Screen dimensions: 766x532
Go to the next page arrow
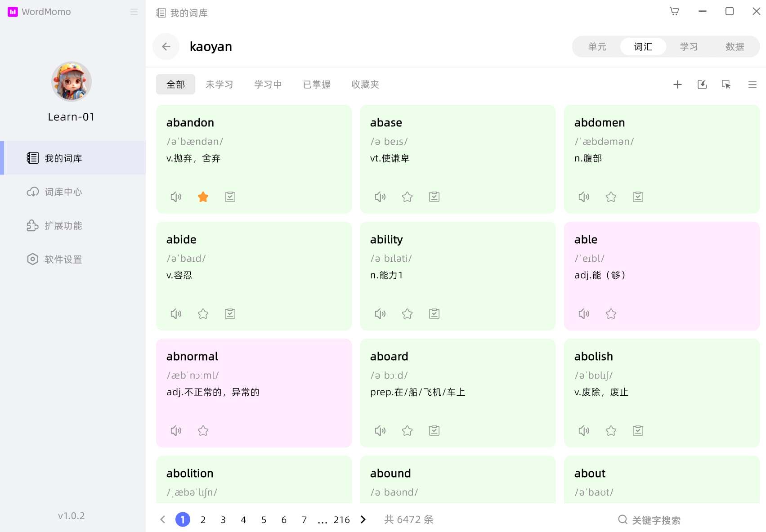[363, 519]
